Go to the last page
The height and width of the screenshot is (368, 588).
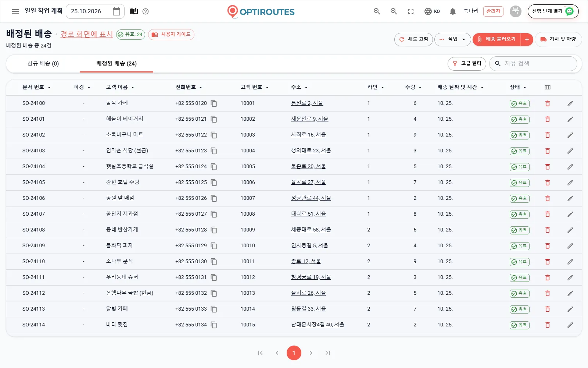pos(328,353)
